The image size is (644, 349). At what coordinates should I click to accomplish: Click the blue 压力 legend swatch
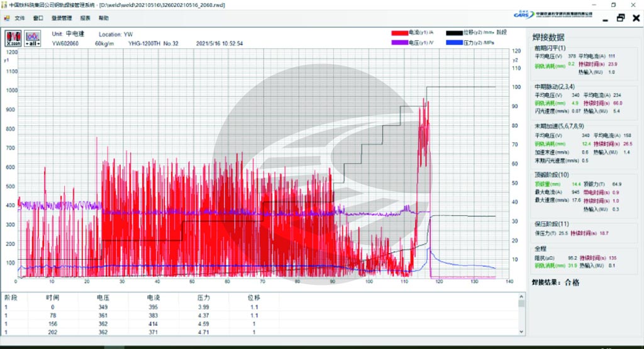coord(453,43)
